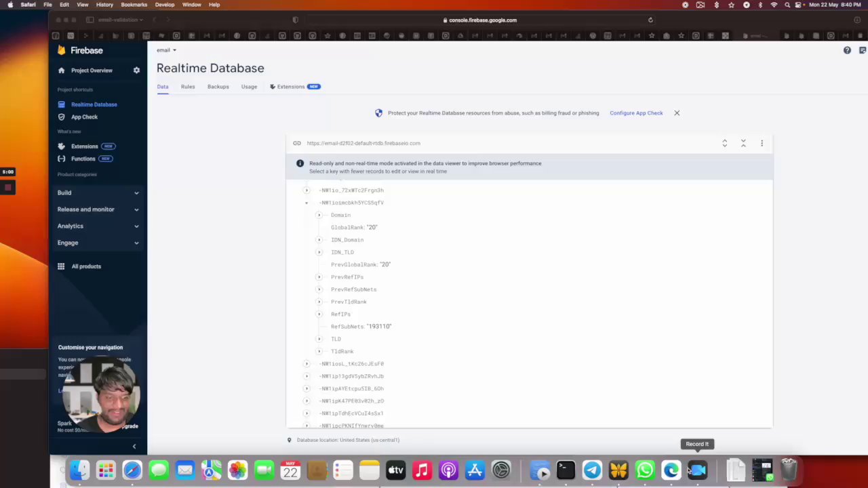Expand the Domain child node
The image size is (868, 488).
(319, 215)
